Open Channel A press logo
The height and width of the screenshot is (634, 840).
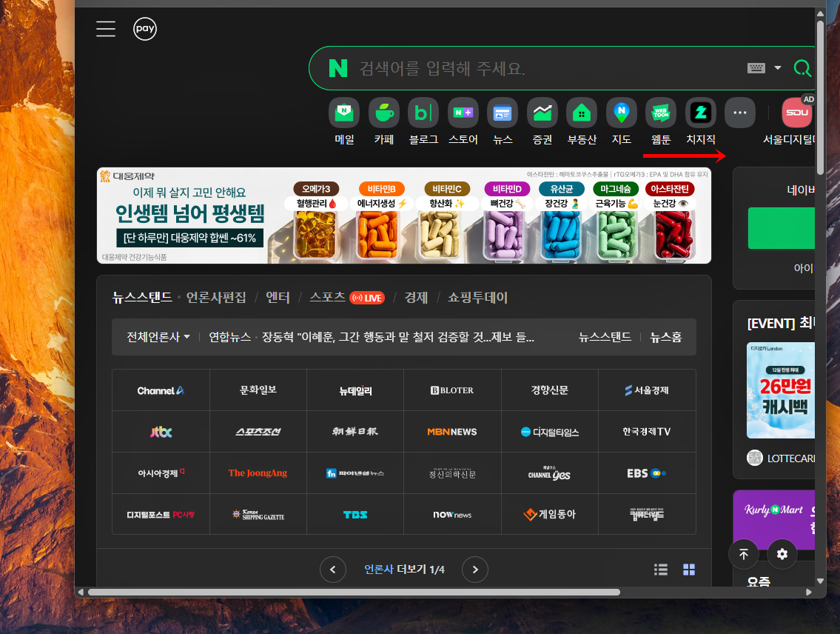(x=161, y=390)
